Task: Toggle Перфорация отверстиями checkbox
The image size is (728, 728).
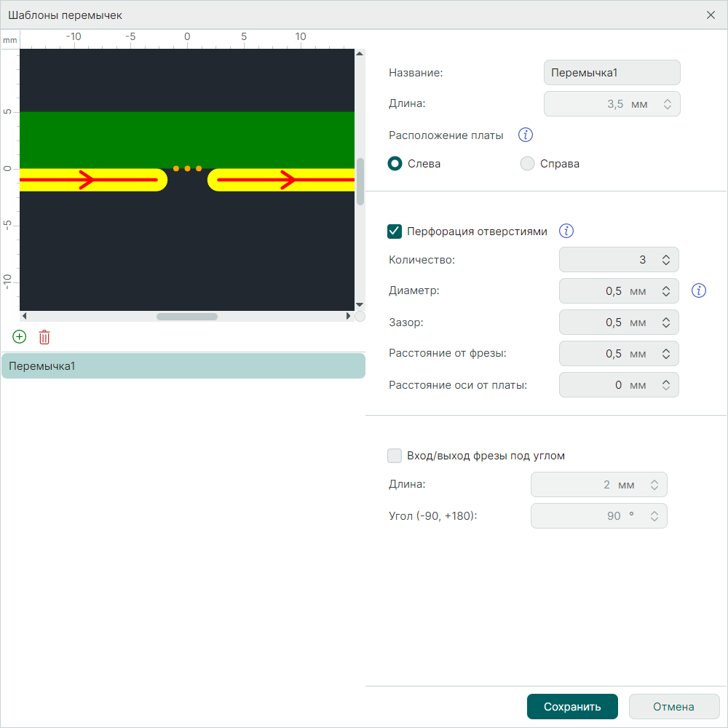Action: pos(394,232)
